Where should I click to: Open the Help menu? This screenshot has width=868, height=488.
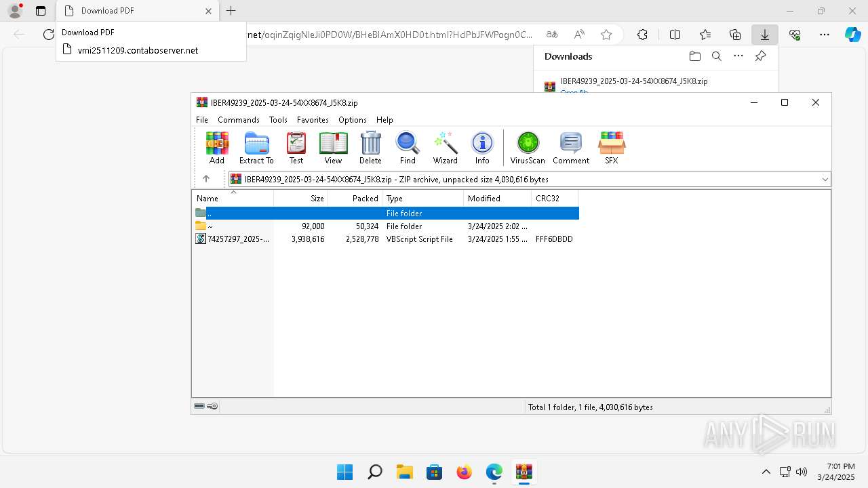tap(384, 119)
